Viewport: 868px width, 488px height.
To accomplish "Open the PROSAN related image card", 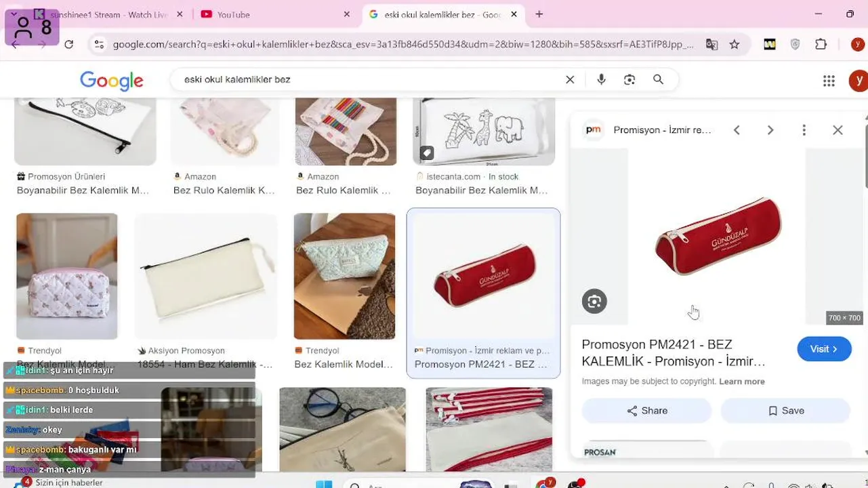I will tap(646, 449).
